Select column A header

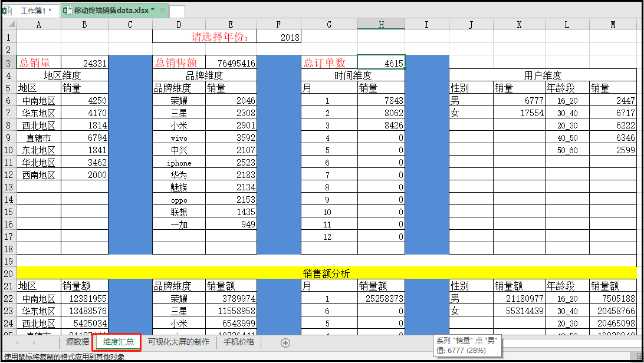pos(38,24)
